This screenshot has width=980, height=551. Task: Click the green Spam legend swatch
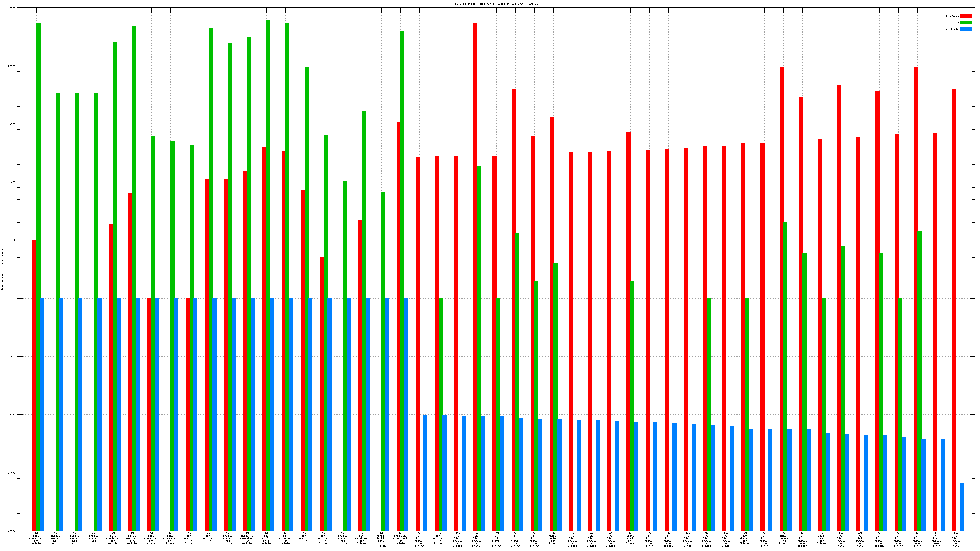[x=966, y=22]
